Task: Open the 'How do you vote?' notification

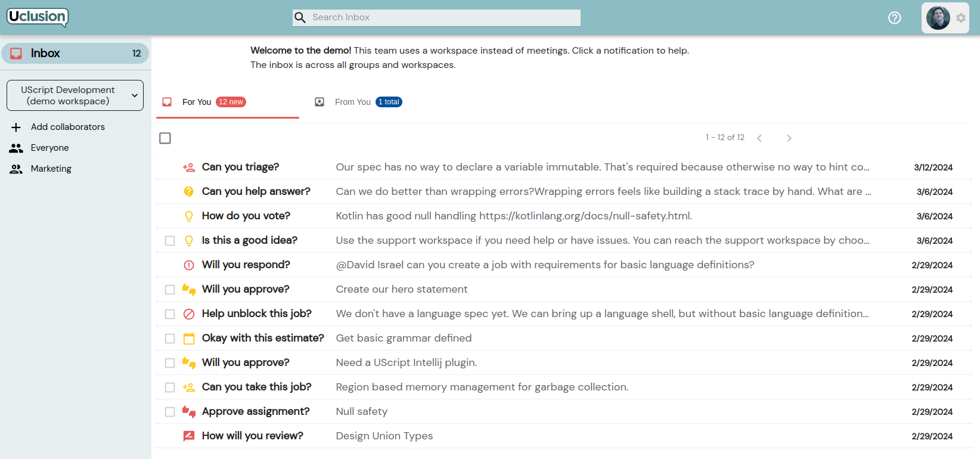Action: (564, 216)
